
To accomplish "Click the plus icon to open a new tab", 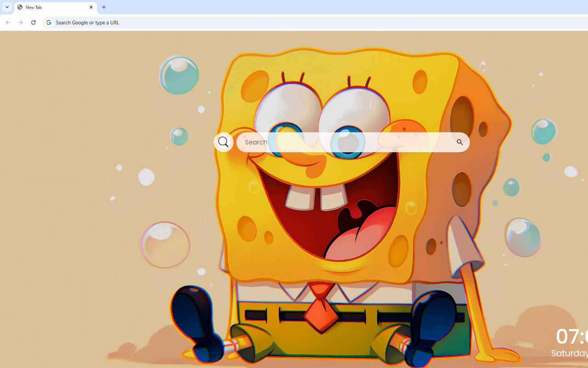I will tap(104, 7).
